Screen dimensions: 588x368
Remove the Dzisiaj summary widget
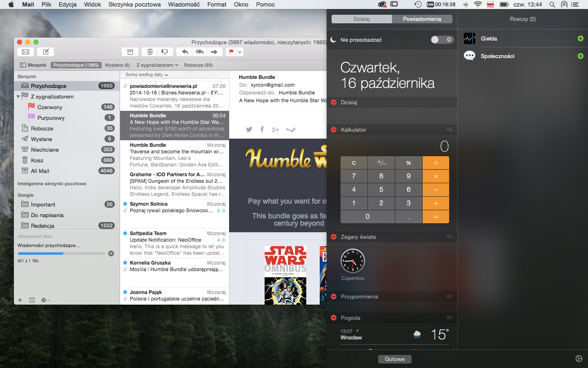click(334, 102)
